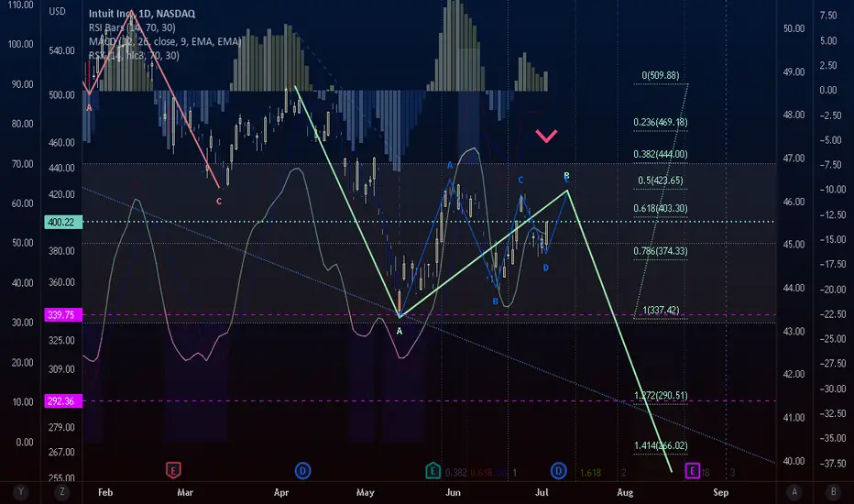Viewport: 854px width, 504px height.
Task: Click the Fib level 0.382(444.00)
Action: point(660,154)
